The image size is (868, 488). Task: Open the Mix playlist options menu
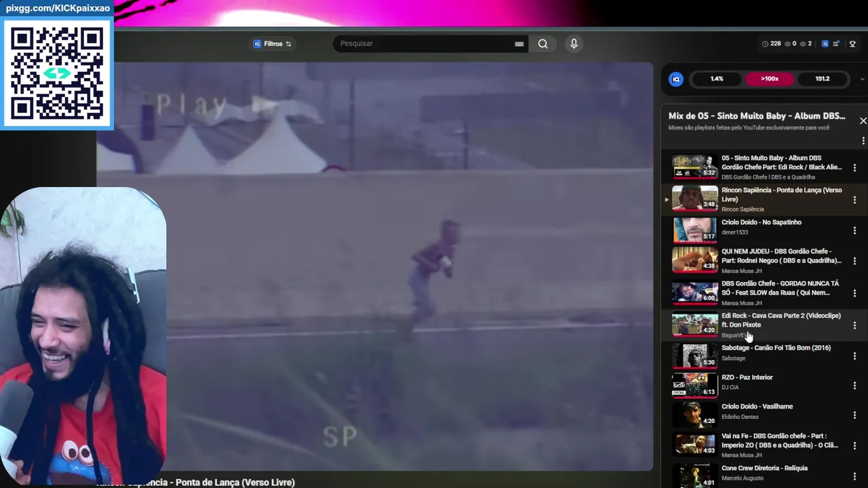tap(863, 141)
